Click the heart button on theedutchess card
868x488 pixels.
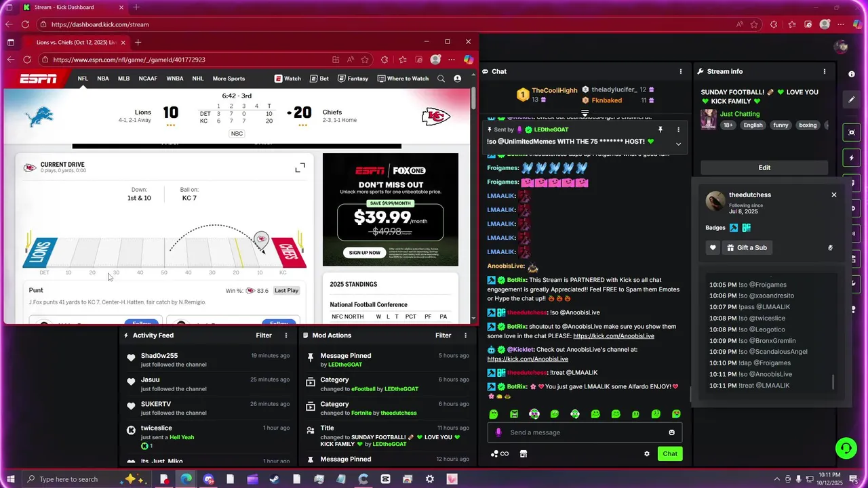[x=713, y=248]
